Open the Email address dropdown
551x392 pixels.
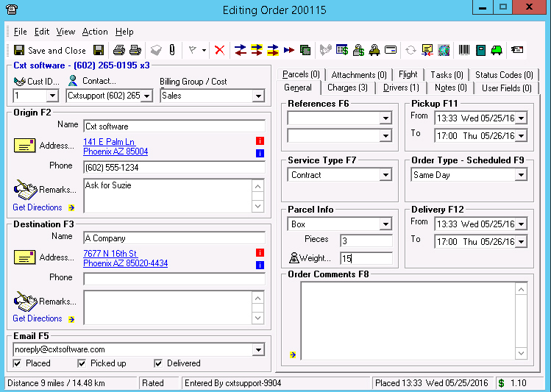(x=258, y=349)
